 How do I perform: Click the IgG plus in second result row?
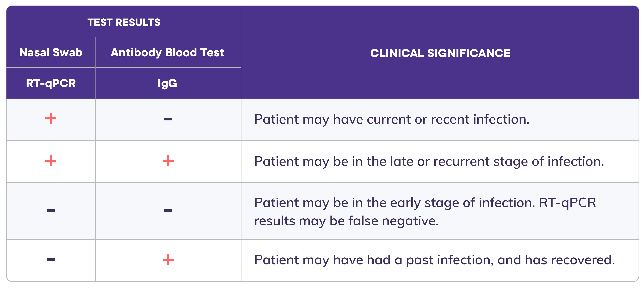pos(168,161)
